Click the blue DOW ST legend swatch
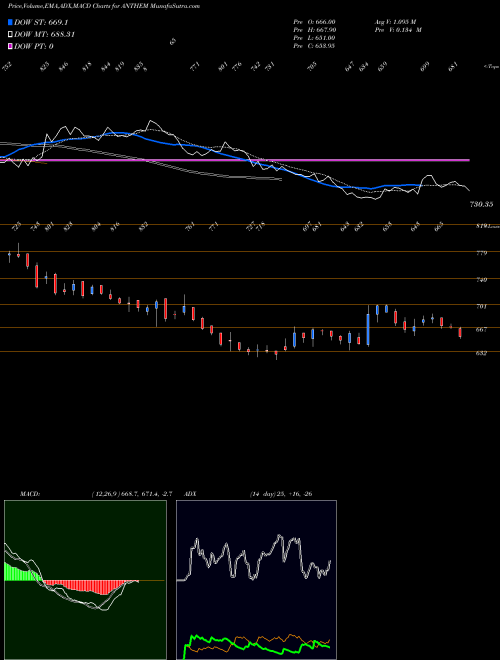This screenshot has height=660, width=500. point(10,22)
